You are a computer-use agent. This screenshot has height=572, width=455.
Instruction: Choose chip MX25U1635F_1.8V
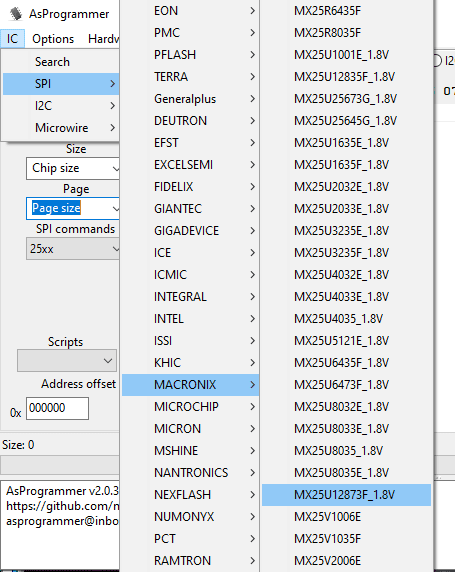coord(346,165)
